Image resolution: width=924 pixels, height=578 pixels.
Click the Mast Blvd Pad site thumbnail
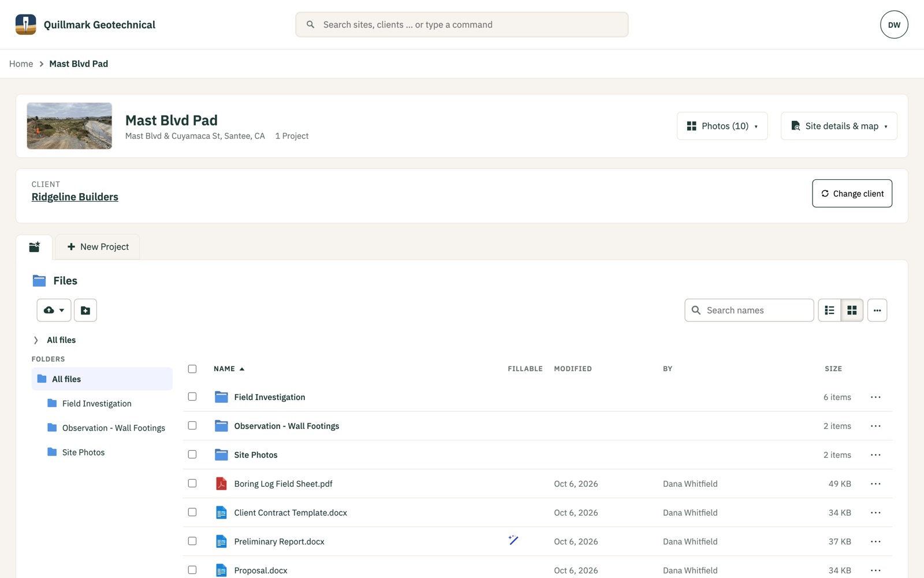click(69, 126)
